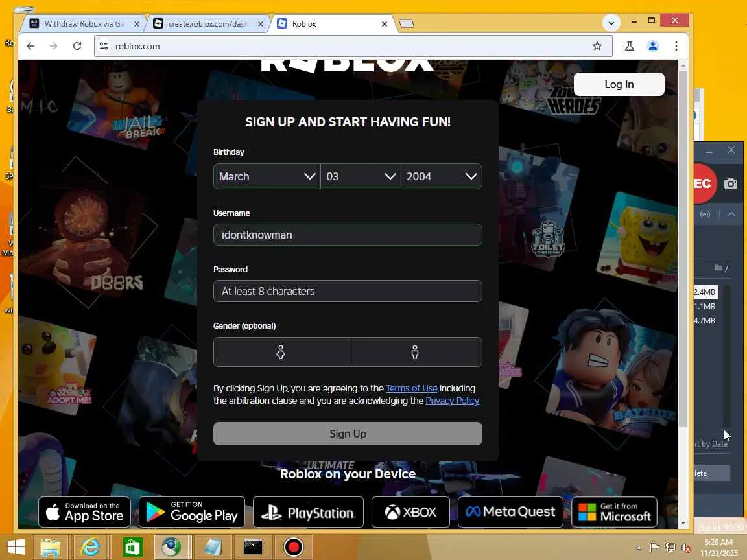
Task: Open the Windows Start button
Action: [x=16, y=546]
